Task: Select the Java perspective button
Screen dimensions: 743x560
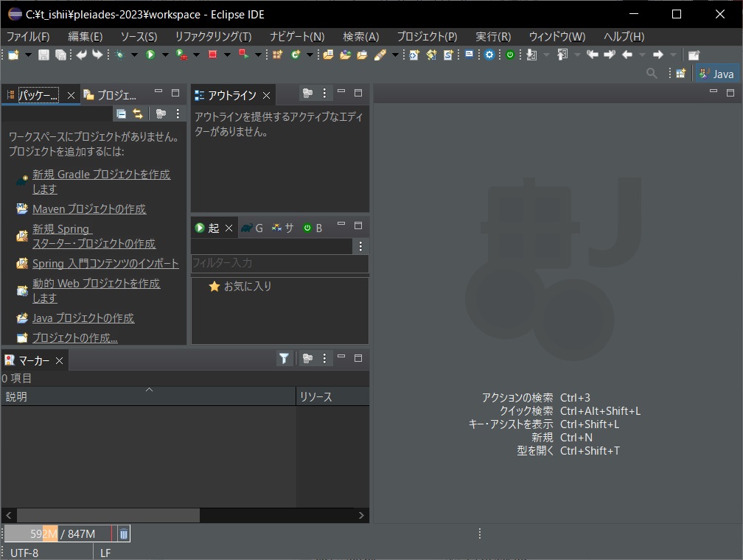Action: click(x=717, y=74)
